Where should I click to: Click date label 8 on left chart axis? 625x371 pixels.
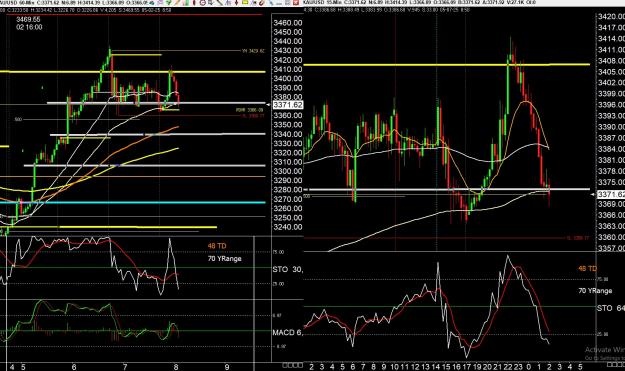[176, 367]
